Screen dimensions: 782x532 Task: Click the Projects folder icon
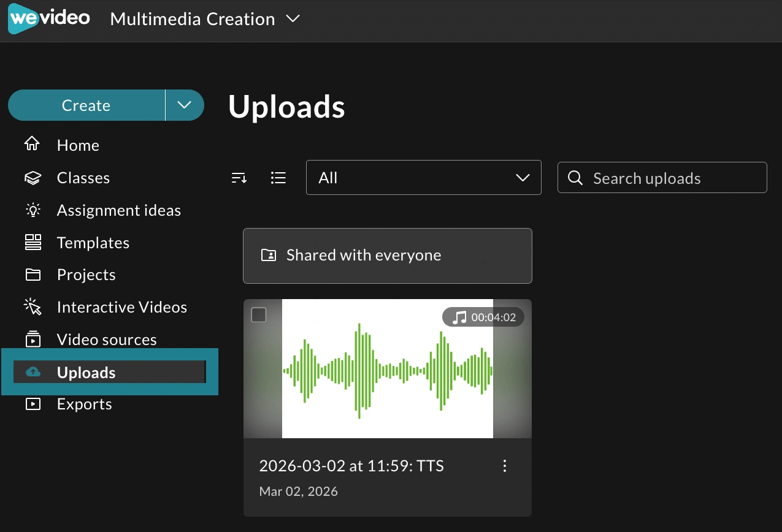coord(33,275)
